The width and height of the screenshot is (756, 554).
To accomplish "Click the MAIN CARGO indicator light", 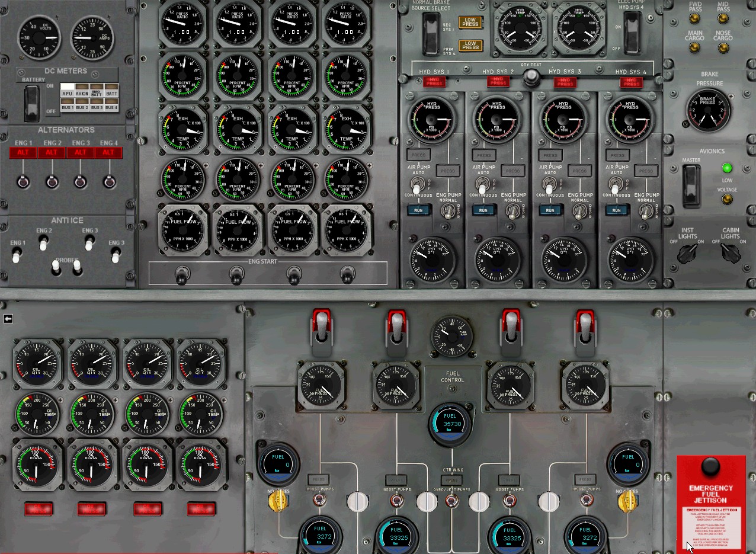I will [695, 48].
